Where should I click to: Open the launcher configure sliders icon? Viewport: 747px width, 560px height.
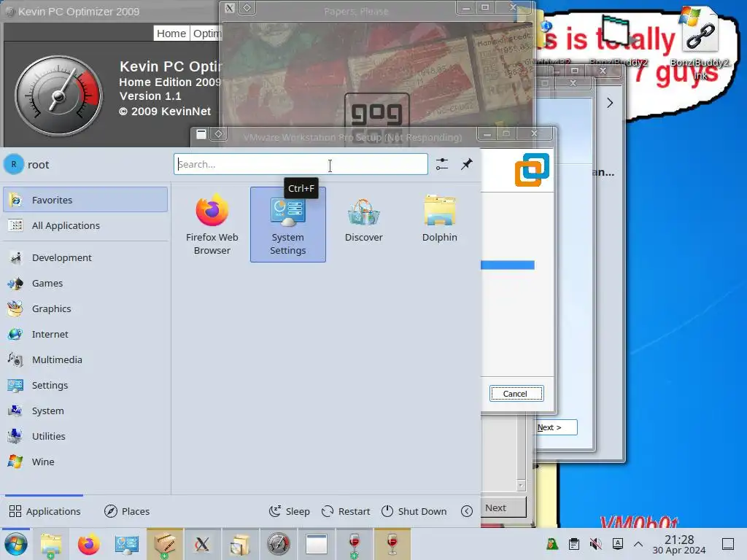[442, 164]
